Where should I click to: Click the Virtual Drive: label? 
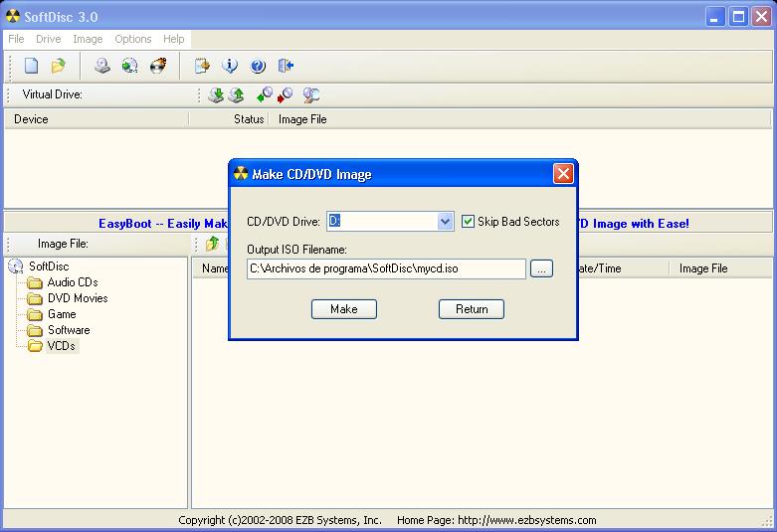point(52,94)
